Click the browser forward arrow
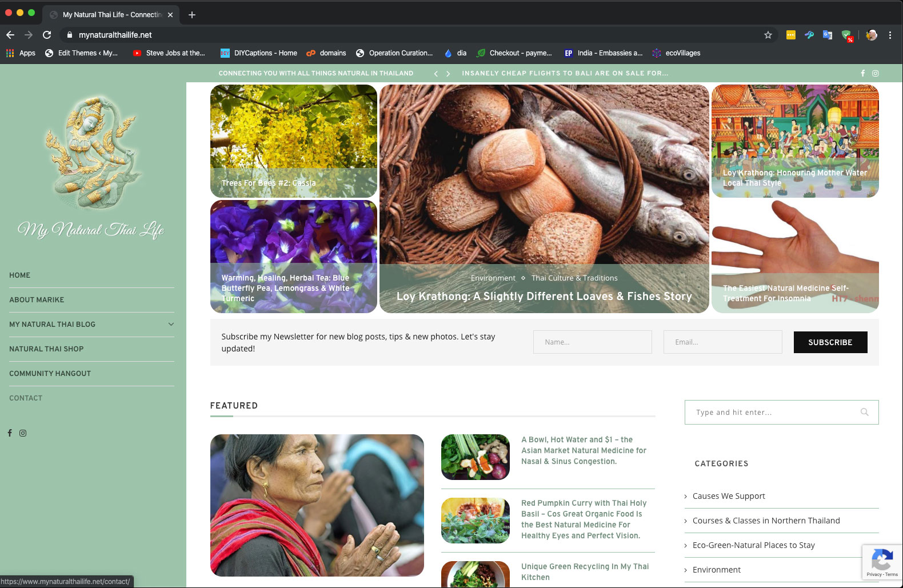Viewport: 903px width, 588px height. 29,35
